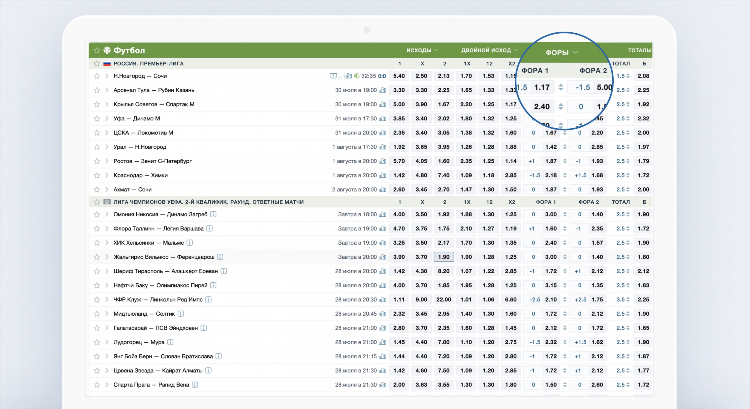This screenshot has width=750, height=409.
Task: Click the league icon before Лига Чемпионов УЕФА
Action: pos(107,202)
